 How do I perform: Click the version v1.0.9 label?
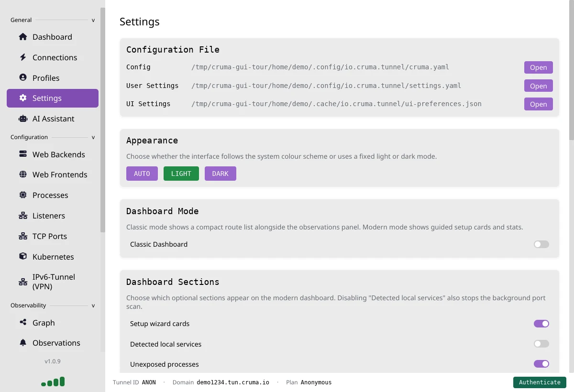53,361
